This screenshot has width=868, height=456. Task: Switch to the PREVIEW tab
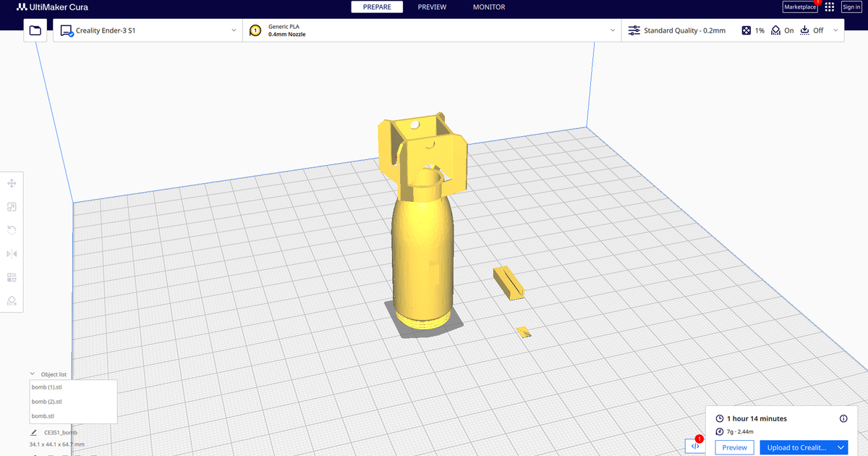pyautogui.click(x=432, y=7)
